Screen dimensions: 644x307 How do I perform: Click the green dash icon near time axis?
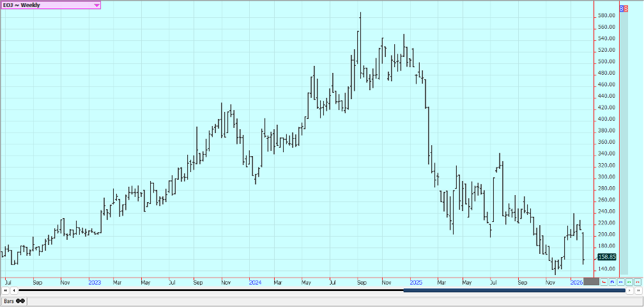(x=629, y=281)
